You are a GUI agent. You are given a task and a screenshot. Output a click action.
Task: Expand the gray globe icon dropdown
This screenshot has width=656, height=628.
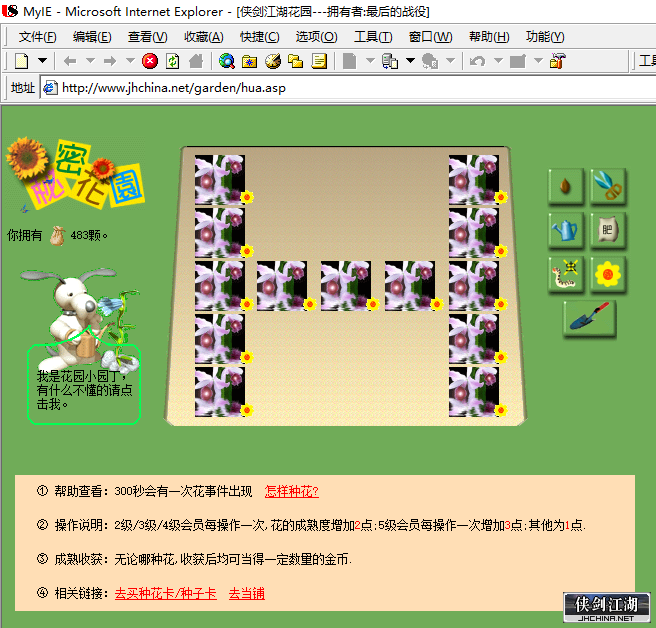[x=450, y=61]
